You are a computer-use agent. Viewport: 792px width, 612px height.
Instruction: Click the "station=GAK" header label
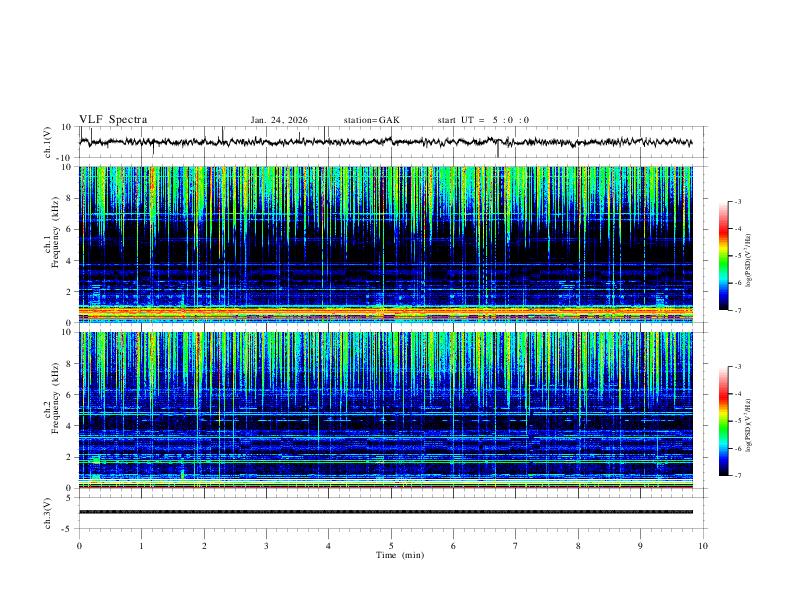click(371, 120)
